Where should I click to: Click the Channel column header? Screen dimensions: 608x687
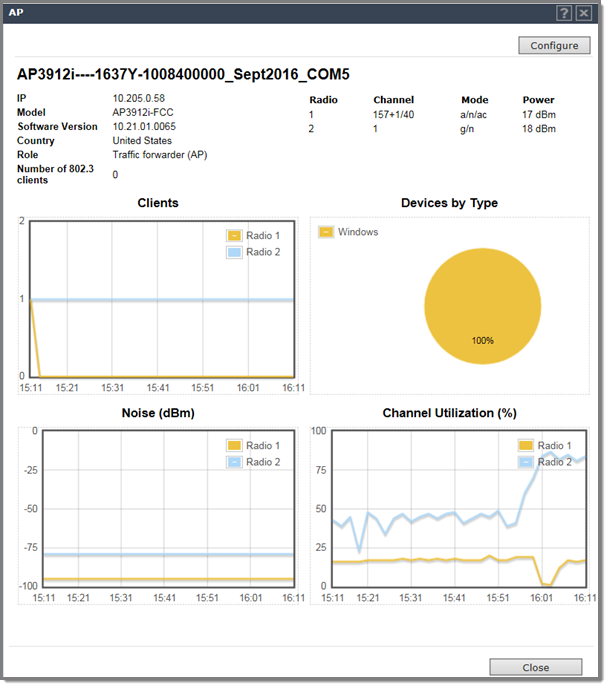pyautogui.click(x=393, y=100)
